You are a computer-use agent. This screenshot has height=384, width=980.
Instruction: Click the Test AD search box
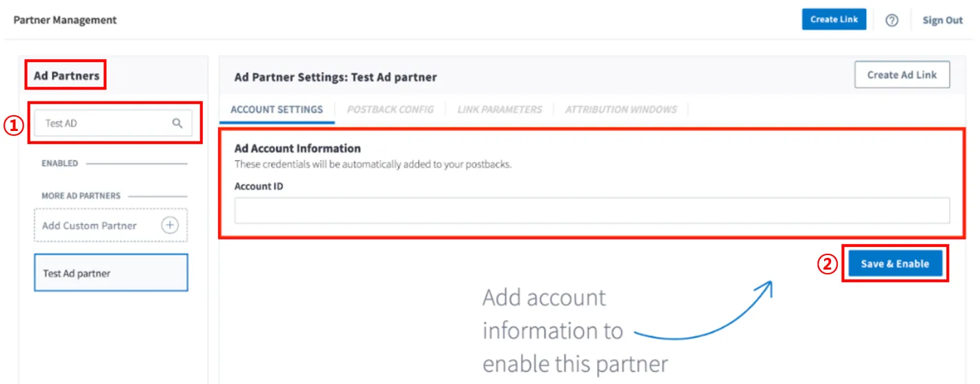113,123
